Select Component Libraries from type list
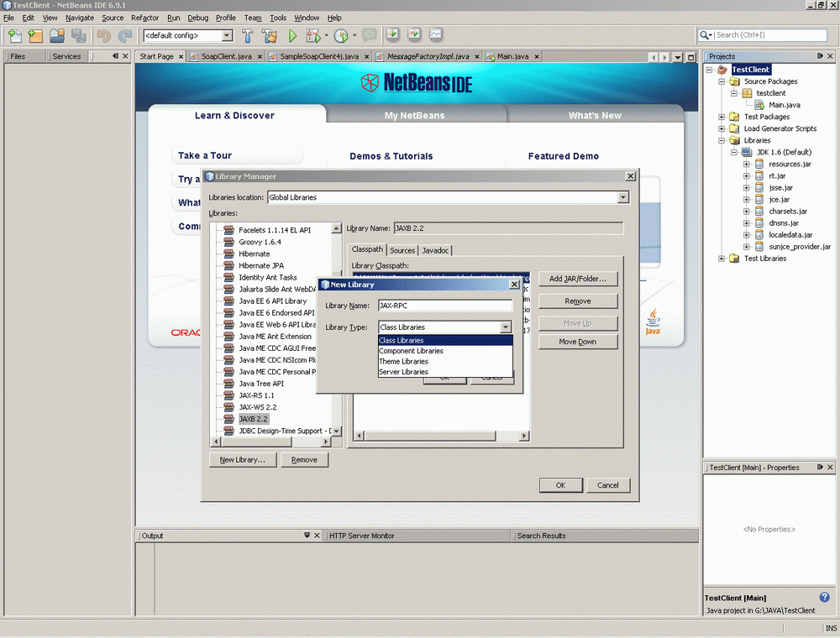 click(x=445, y=351)
